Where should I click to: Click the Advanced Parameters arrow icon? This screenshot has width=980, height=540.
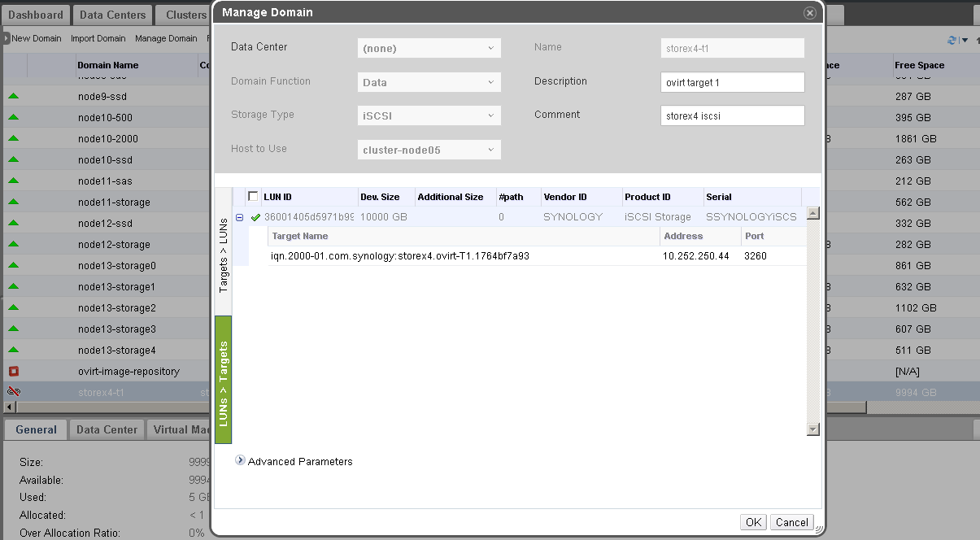pos(240,460)
